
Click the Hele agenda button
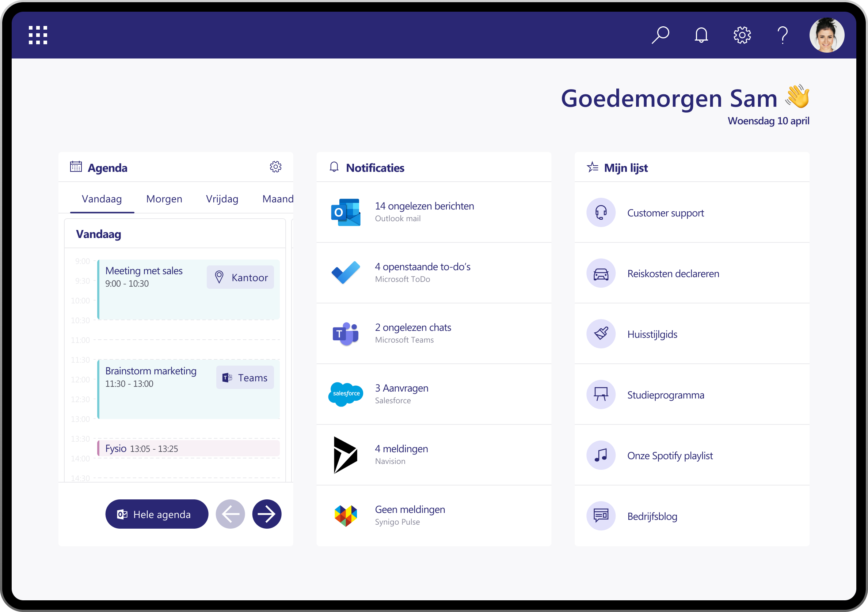(x=157, y=514)
